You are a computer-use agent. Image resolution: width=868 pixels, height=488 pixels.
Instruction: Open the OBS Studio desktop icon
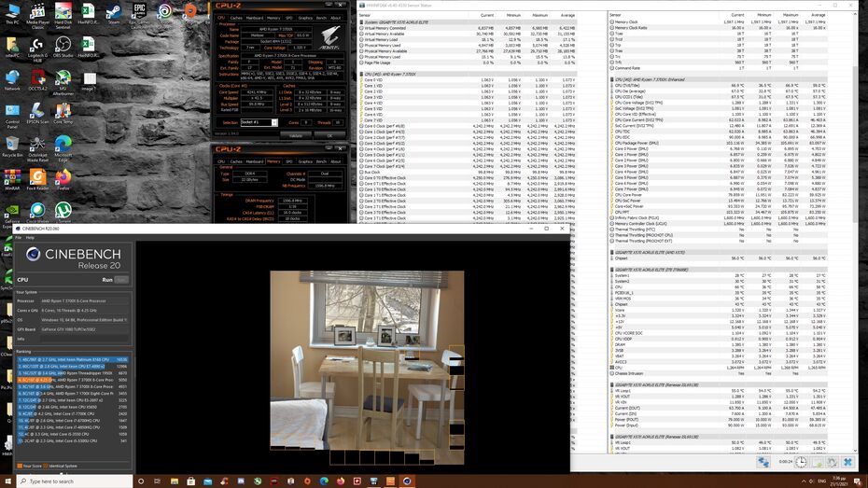[63, 44]
